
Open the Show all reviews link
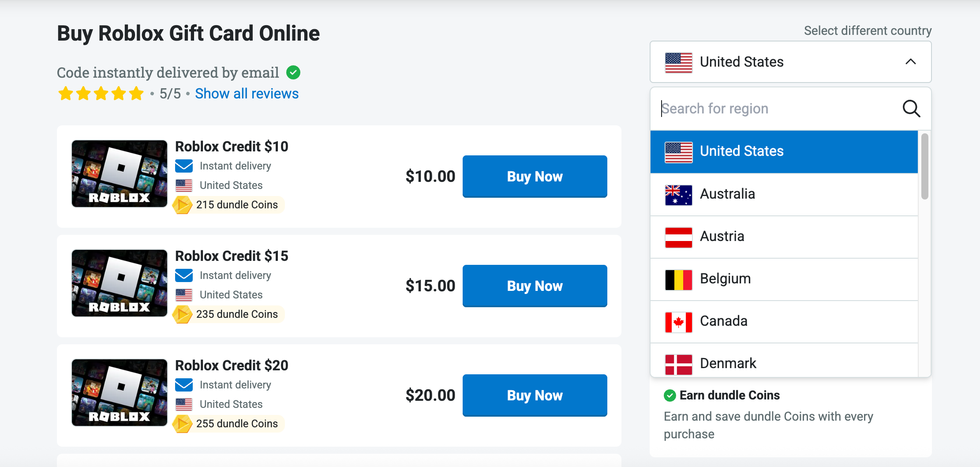[247, 94]
